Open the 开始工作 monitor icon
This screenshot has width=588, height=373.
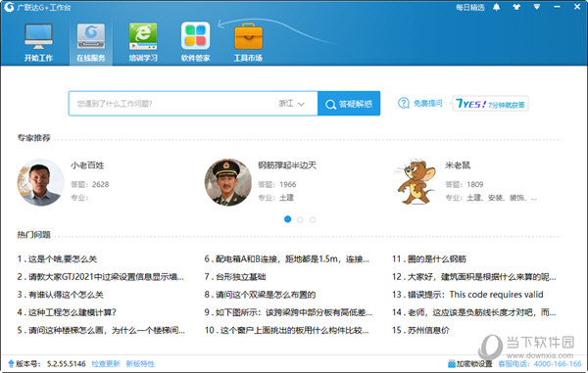point(38,36)
